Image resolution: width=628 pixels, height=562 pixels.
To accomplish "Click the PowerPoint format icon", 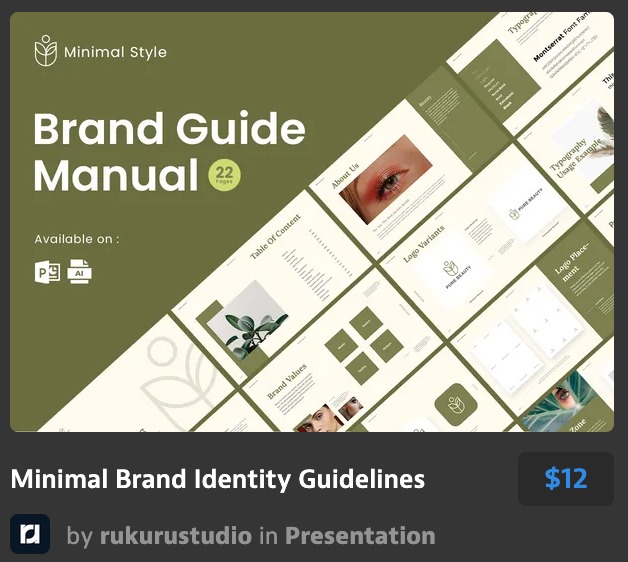I will click(x=47, y=271).
